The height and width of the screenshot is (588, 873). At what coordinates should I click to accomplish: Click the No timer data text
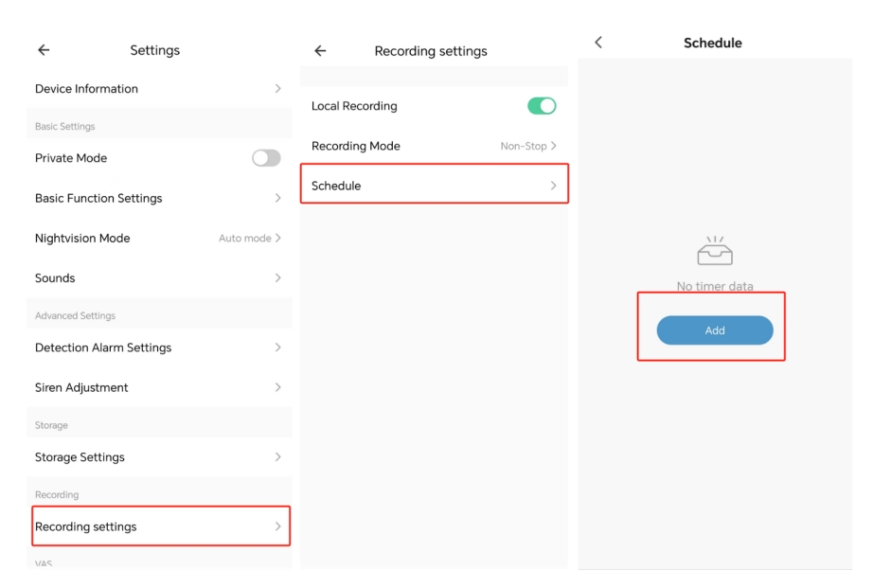715,286
